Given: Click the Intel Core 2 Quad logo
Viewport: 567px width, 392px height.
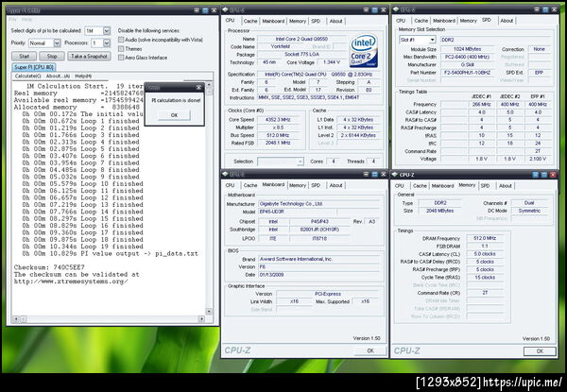Looking at the screenshot, I should (x=364, y=51).
